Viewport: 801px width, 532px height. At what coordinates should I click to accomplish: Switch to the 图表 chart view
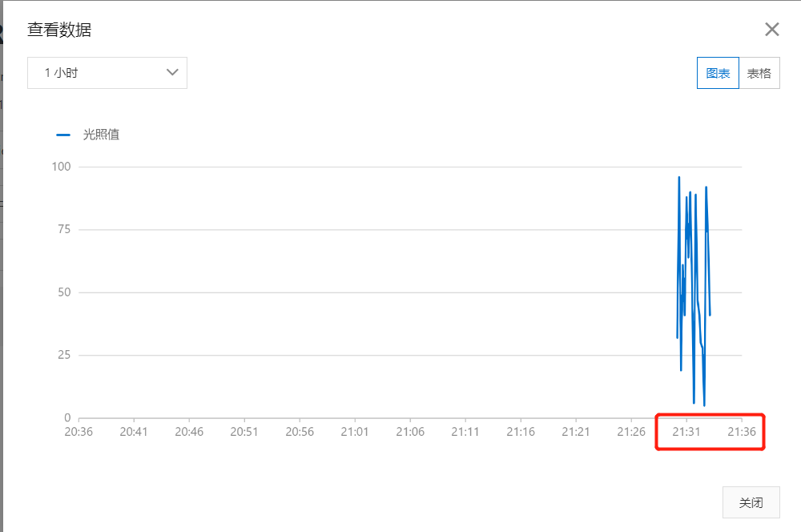[x=718, y=73]
